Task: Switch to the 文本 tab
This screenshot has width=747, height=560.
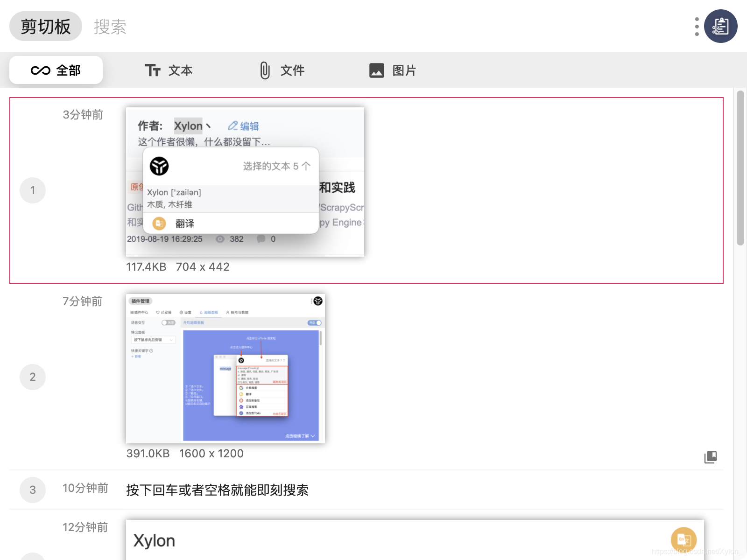Action: point(169,70)
